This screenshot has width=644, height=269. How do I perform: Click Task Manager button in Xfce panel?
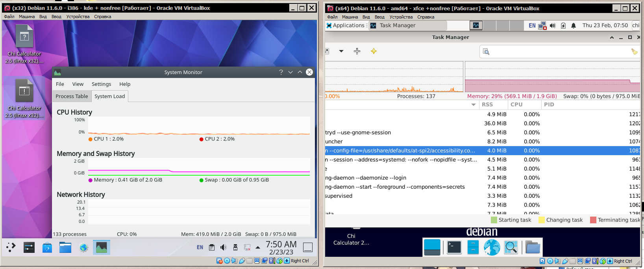coord(407,25)
